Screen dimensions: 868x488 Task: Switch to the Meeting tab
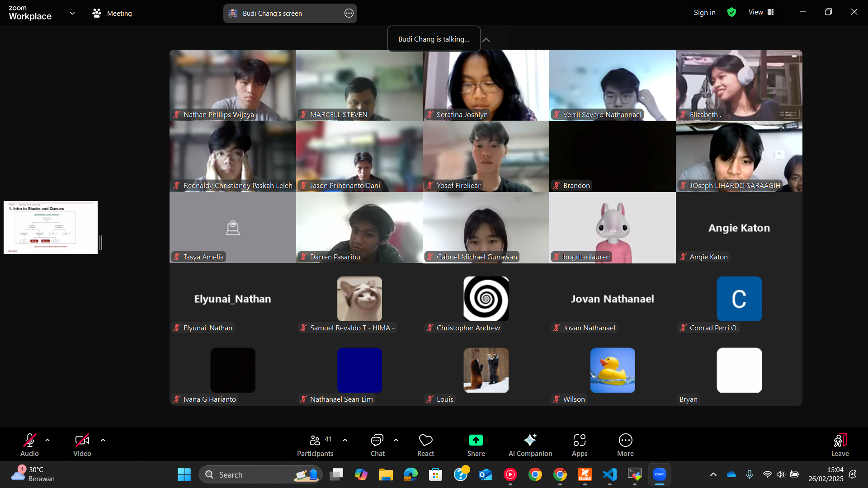(112, 13)
